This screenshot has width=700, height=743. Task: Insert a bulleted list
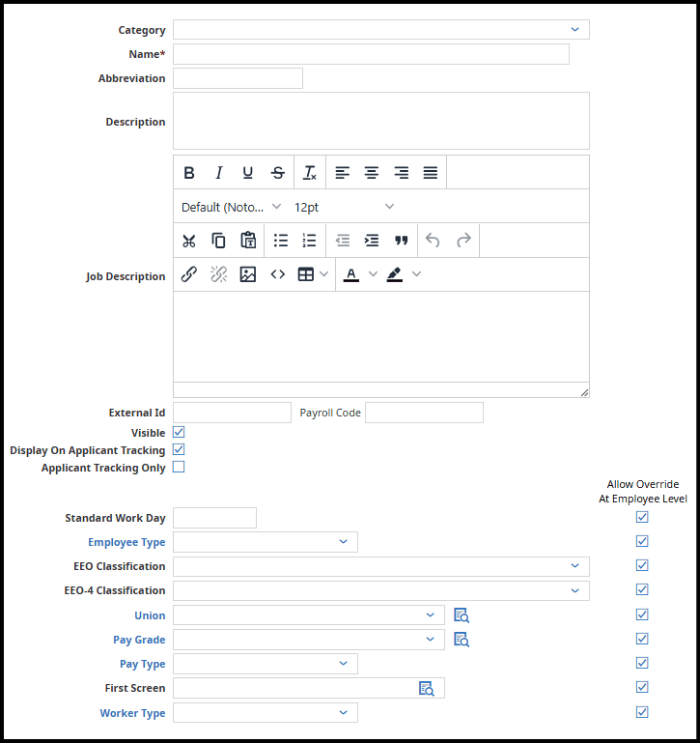(280, 241)
